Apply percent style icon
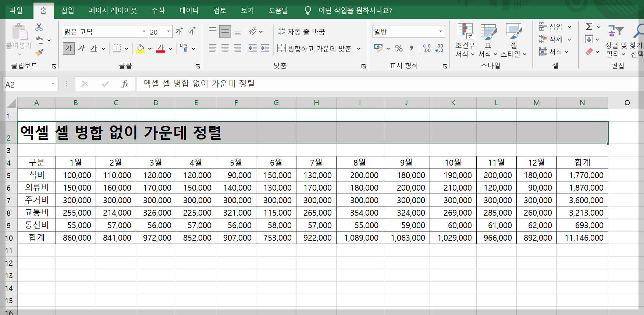The image size is (644, 315). (x=399, y=48)
